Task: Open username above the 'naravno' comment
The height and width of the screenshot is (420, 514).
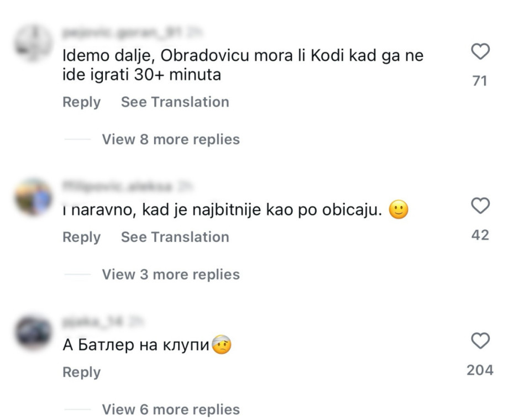Action: [117, 186]
